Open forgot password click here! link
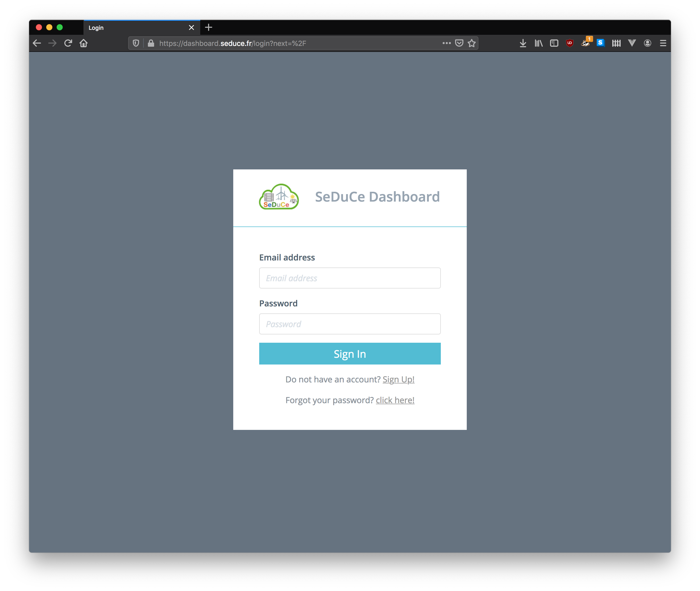 [x=395, y=400]
